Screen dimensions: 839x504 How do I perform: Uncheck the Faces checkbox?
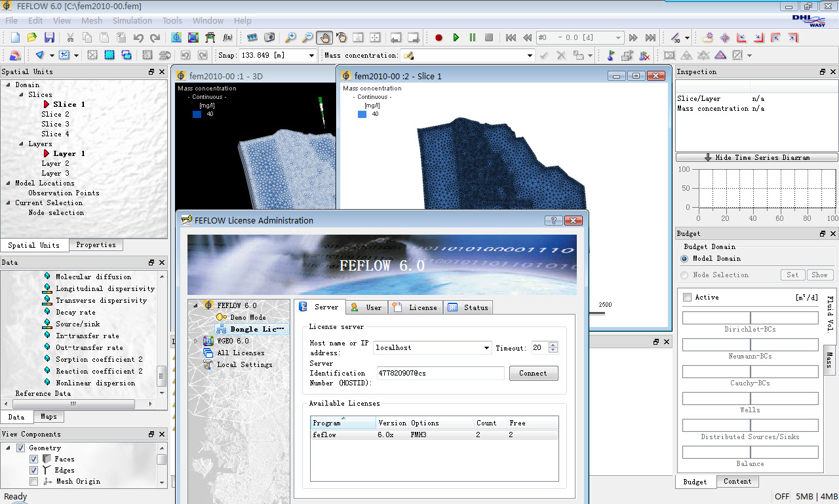33,459
